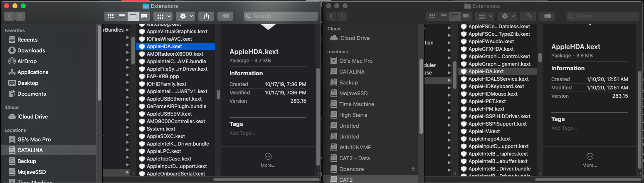The width and height of the screenshot is (644, 183).
Task: Go forward in right Finder window
Action: (342, 16)
